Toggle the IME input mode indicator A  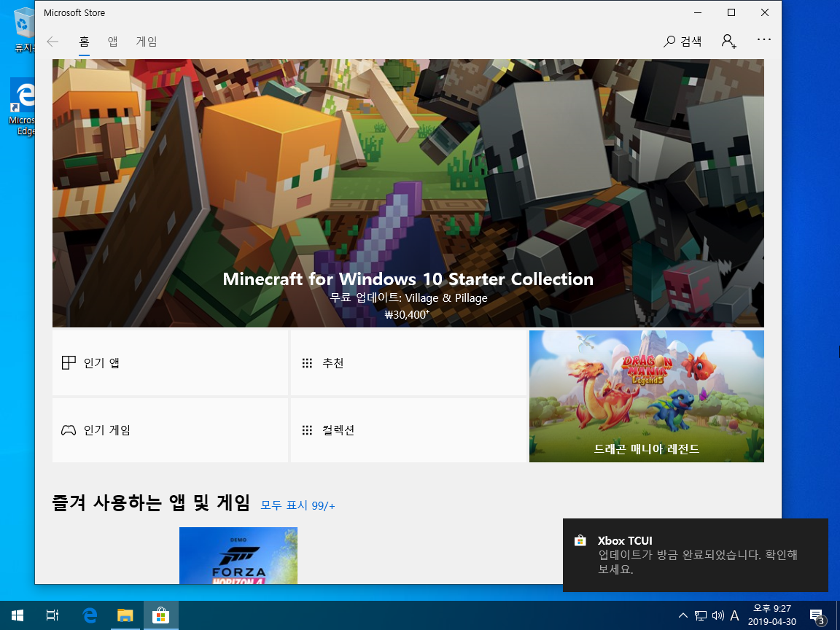(735, 615)
